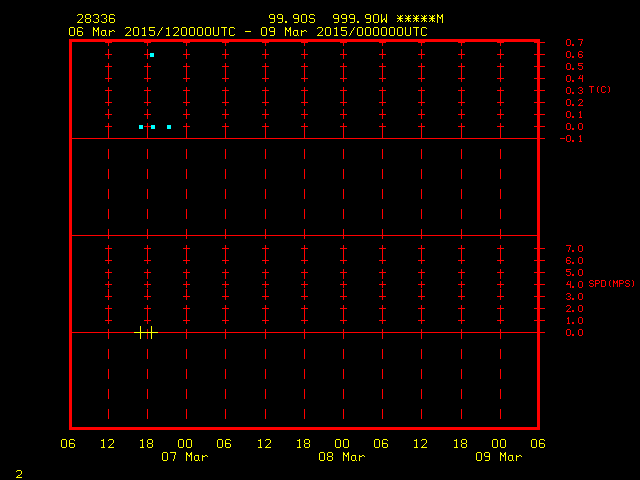This screenshot has height=480, width=640.
Task: Click the 00 hour label above 07 Mar
Action: [x=185, y=444]
